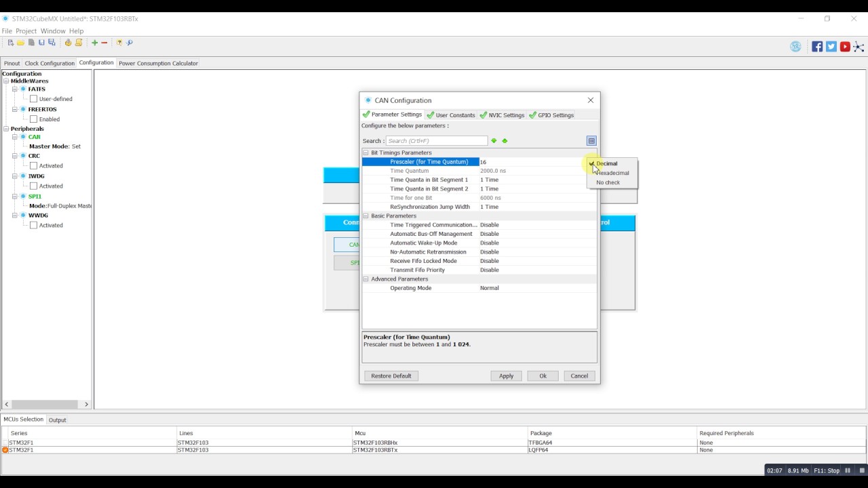The width and height of the screenshot is (868, 488).
Task: Collapse the CAN peripheral node
Action: pos(14,137)
